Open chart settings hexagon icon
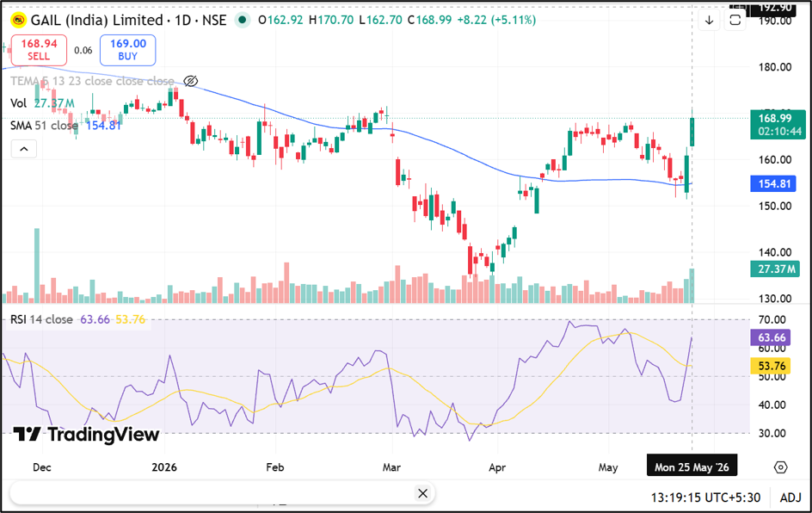This screenshot has height=513, width=812. pos(780,467)
